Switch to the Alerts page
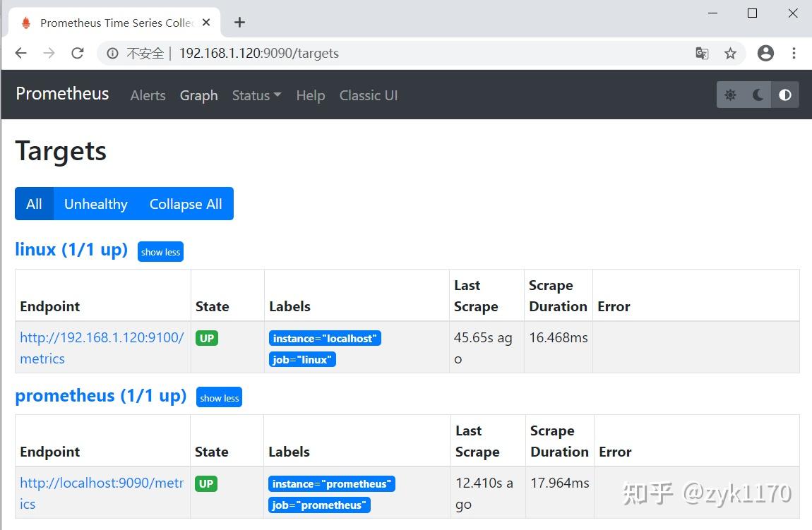The image size is (812, 530). tap(148, 95)
